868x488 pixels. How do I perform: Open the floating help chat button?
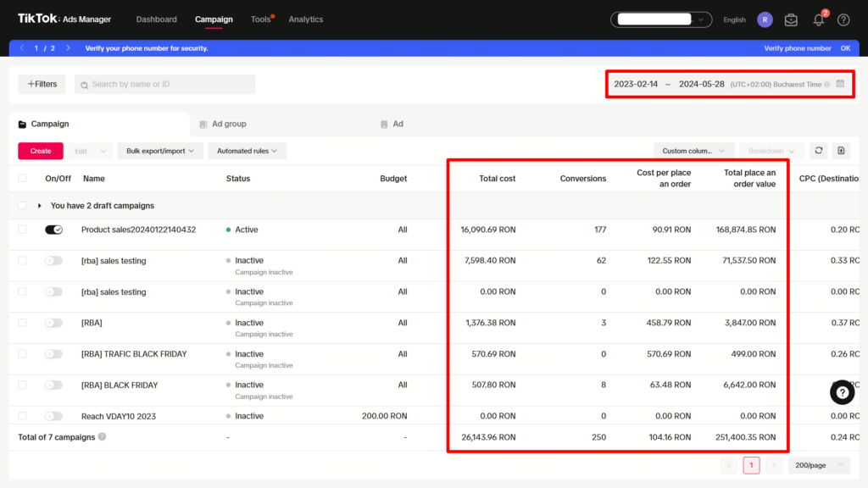pyautogui.click(x=842, y=392)
